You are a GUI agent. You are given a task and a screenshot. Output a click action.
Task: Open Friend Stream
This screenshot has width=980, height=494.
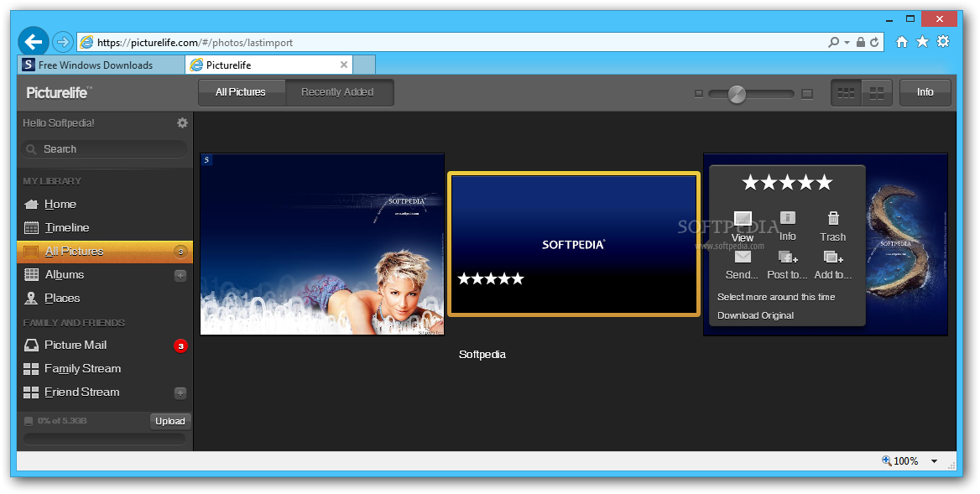(105, 393)
